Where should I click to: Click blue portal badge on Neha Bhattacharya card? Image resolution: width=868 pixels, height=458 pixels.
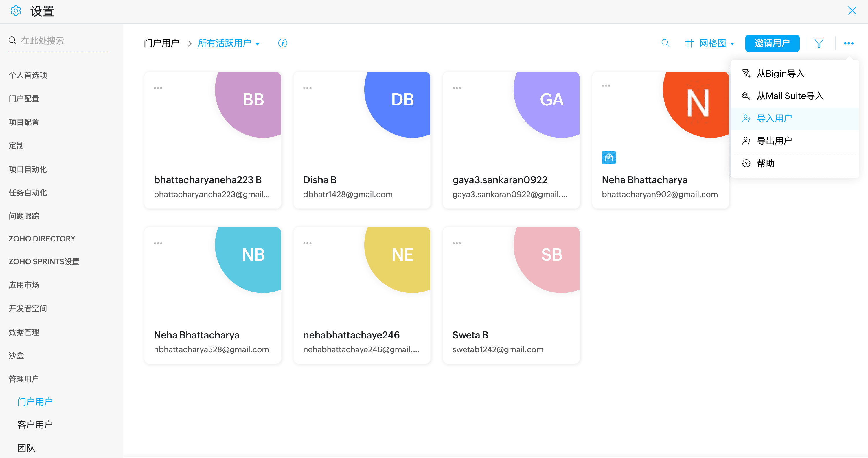(608, 157)
